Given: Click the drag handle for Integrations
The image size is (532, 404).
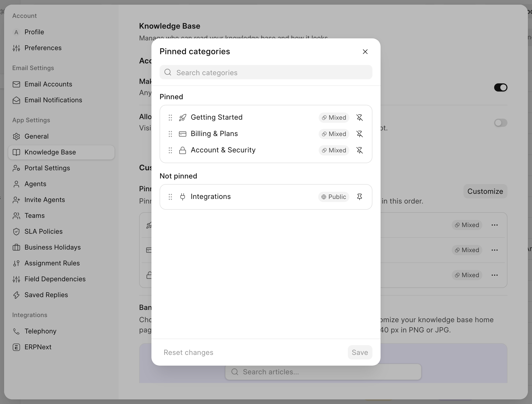Looking at the screenshot, I should (170, 197).
